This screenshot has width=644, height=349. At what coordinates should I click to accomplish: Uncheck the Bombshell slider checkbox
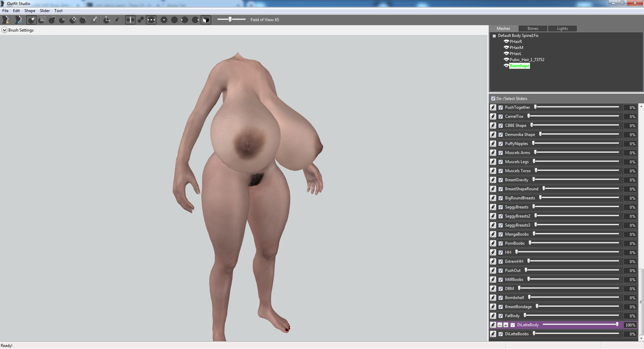point(500,298)
